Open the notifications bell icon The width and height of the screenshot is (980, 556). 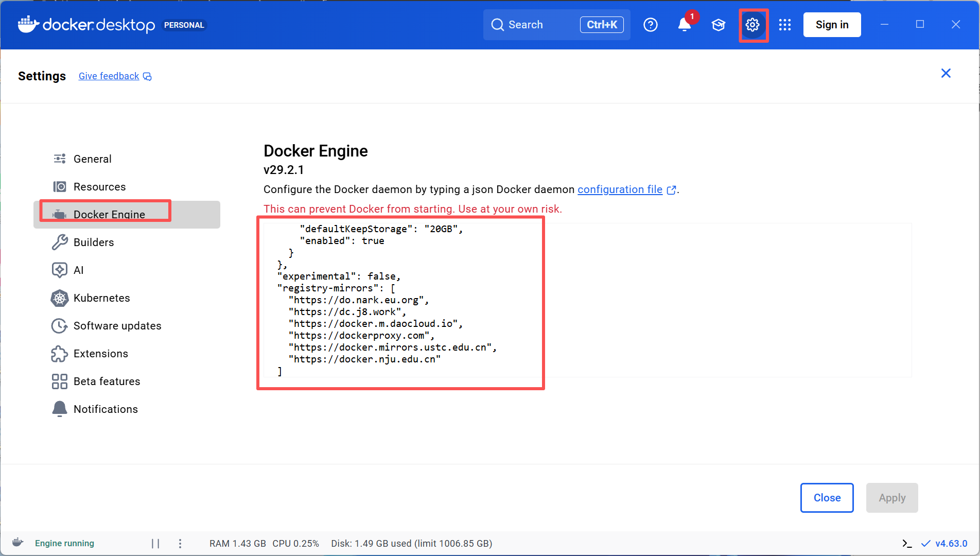point(685,25)
